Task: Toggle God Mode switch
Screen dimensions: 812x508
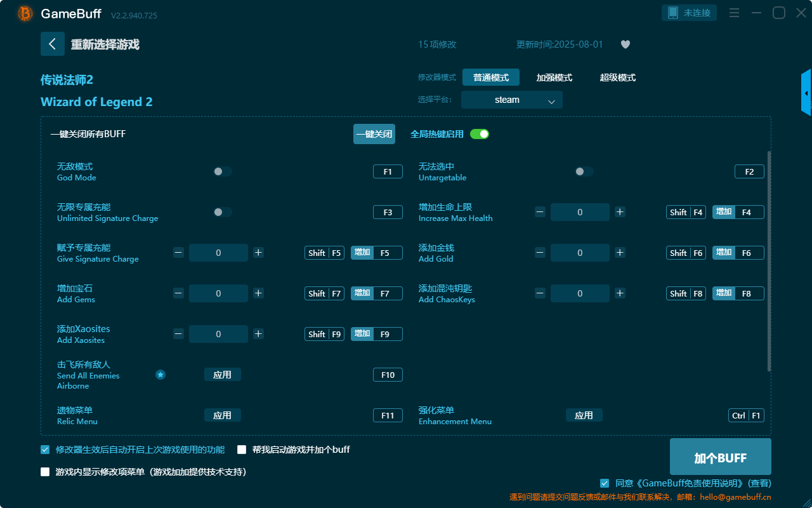Action: pyautogui.click(x=223, y=171)
